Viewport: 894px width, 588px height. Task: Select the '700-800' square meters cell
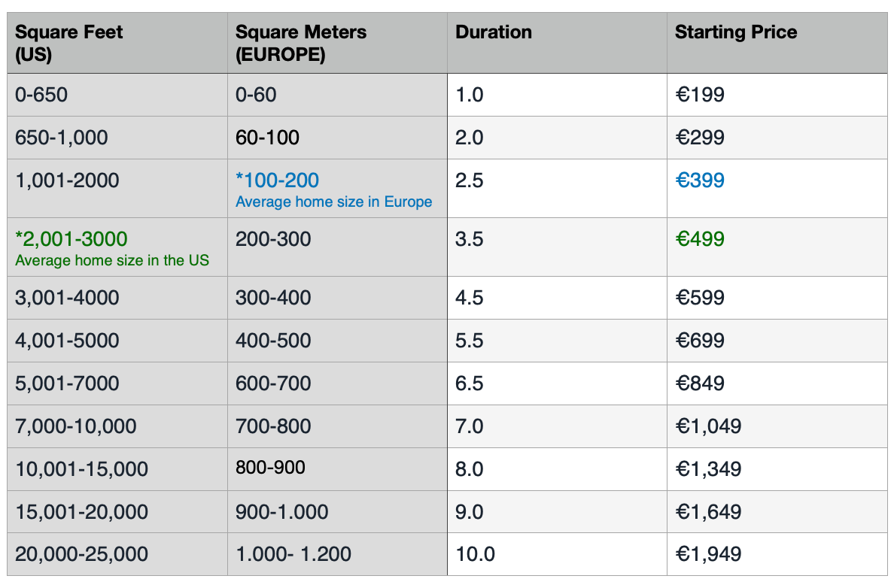tap(338, 426)
